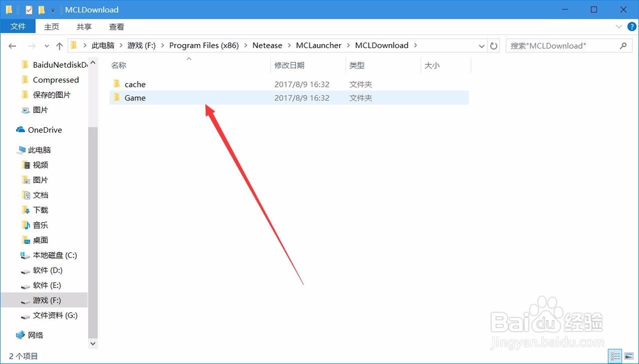Expand chevron after MCLauncher breadcrumb
This screenshot has width=639, height=364.
click(348, 45)
